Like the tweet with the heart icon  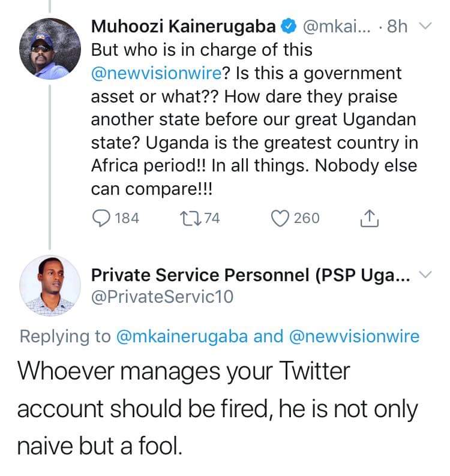(x=280, y=218)
